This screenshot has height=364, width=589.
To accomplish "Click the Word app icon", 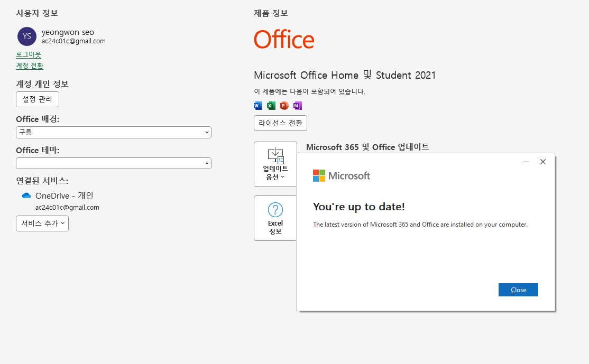I will point(258,106).
